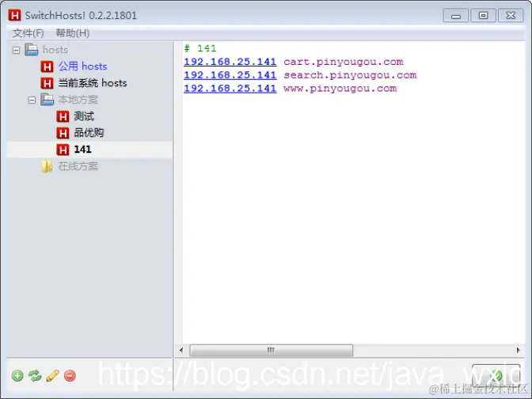
Task: Collapse the root hosts tree node
Action: (16, 50)
